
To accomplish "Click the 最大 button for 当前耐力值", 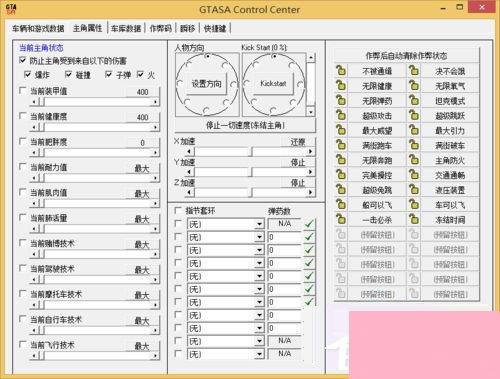I will pos(142,169).
